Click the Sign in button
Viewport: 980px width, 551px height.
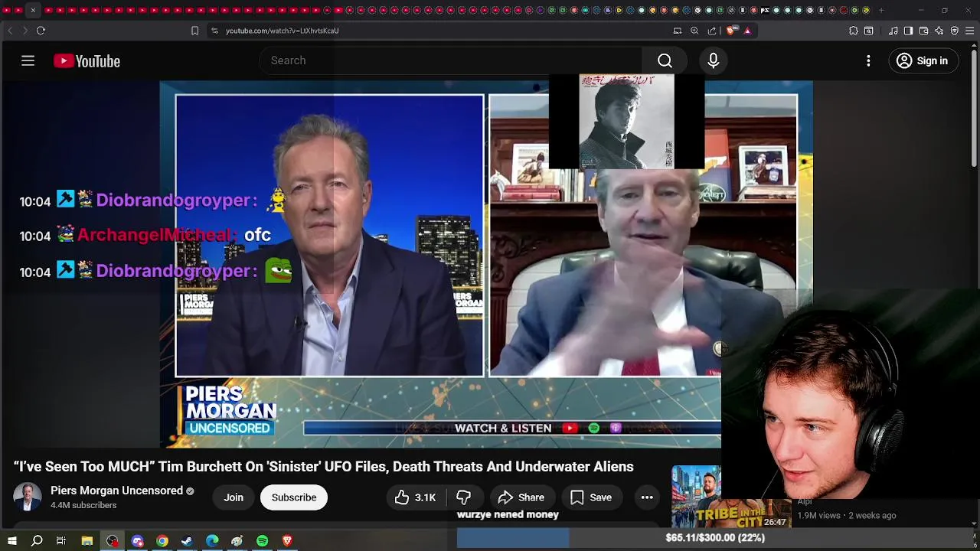923,60
